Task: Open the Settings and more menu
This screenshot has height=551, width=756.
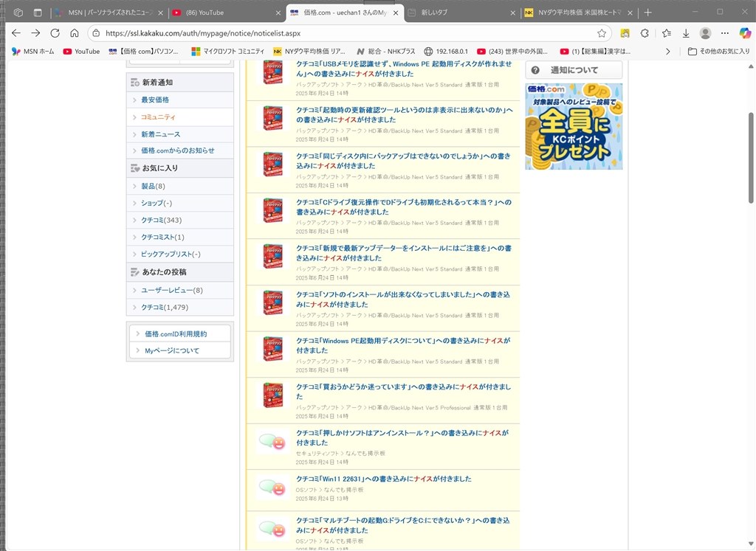Action: click(725, 33)
